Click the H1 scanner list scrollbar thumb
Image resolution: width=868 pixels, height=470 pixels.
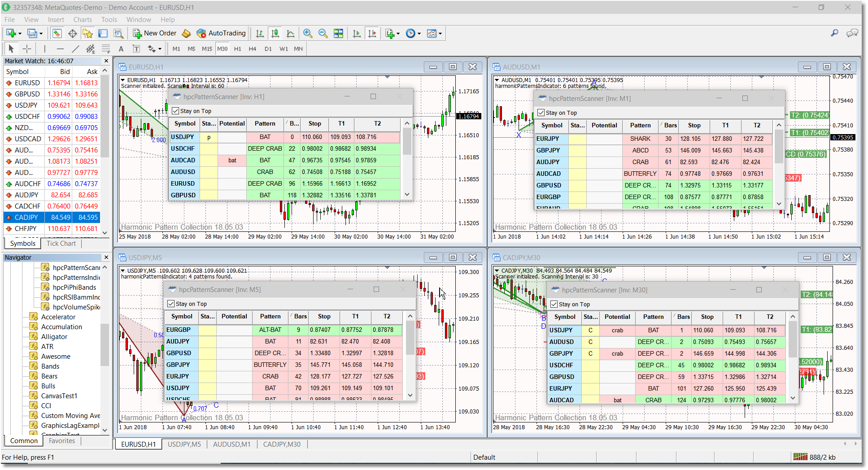pos(407,141)
